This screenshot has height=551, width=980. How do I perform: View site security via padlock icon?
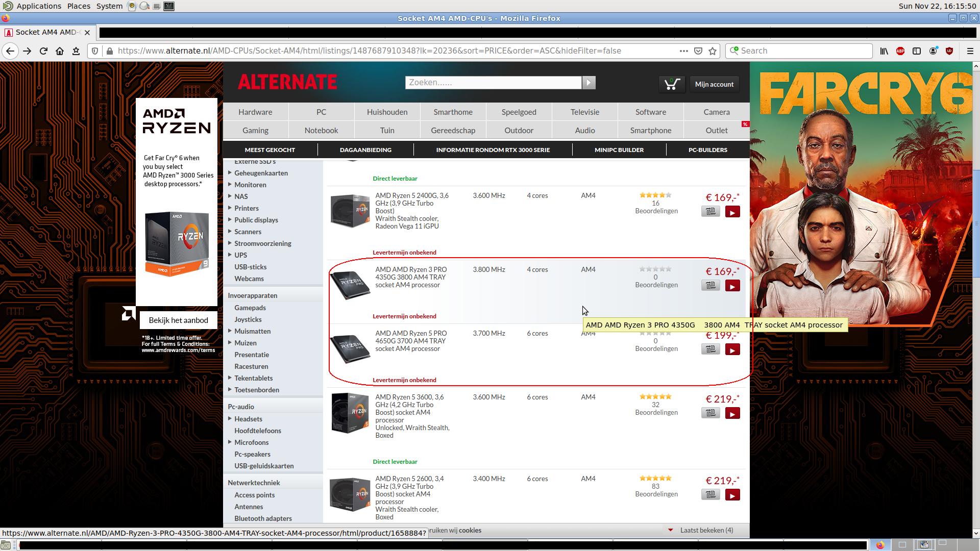click(109, 51)
